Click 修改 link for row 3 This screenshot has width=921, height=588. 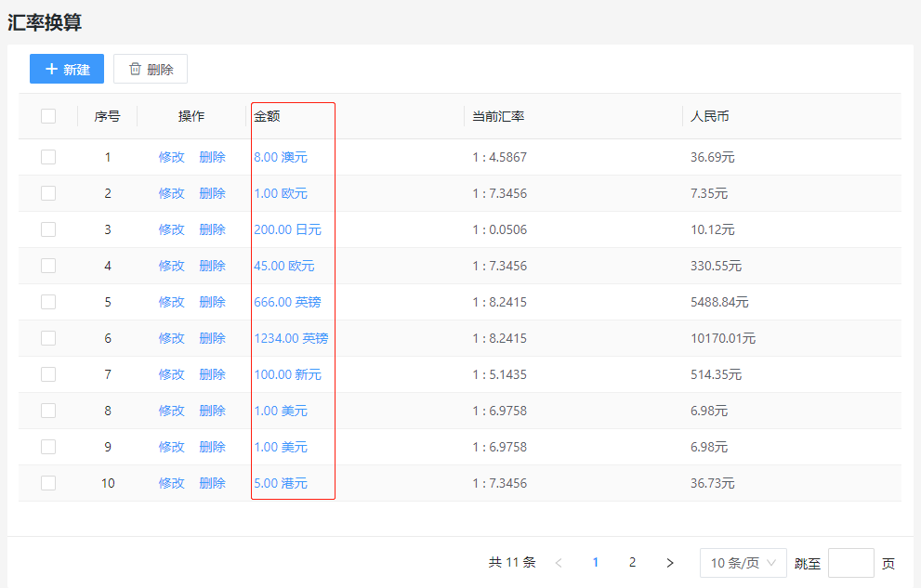(171, 229)
